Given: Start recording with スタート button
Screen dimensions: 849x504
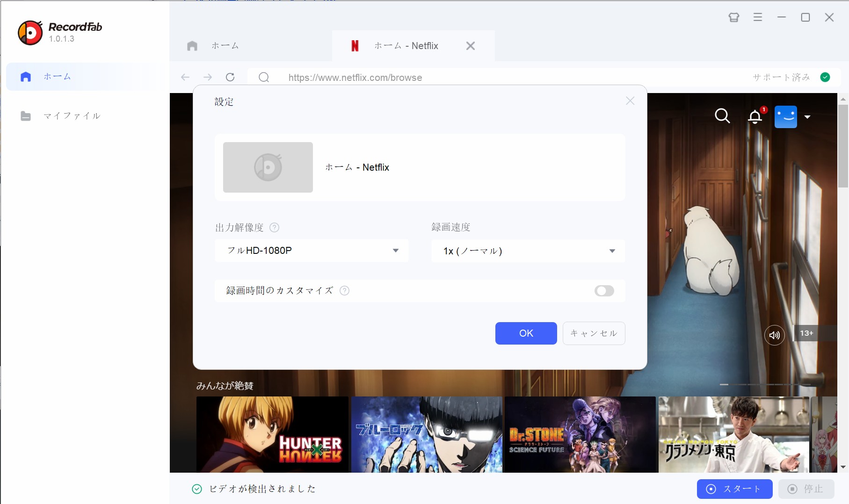Looking at the screenshot, I should [734, 489].
